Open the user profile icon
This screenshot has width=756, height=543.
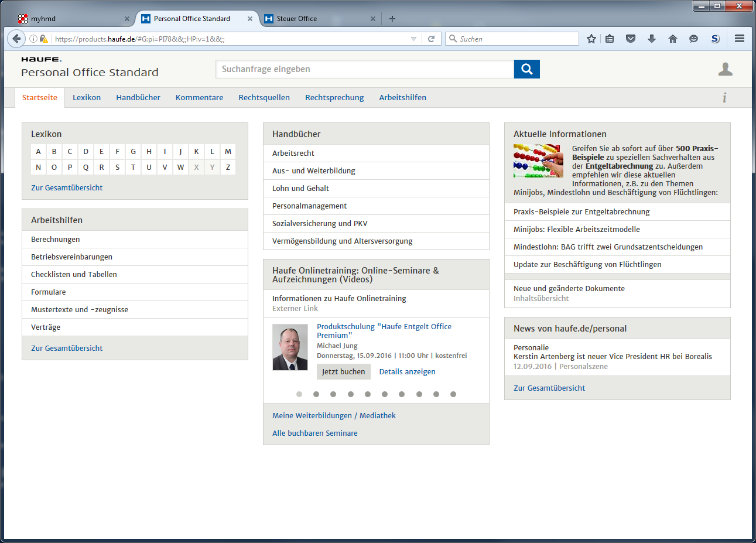pyautogui.click(x=725, y=69)
